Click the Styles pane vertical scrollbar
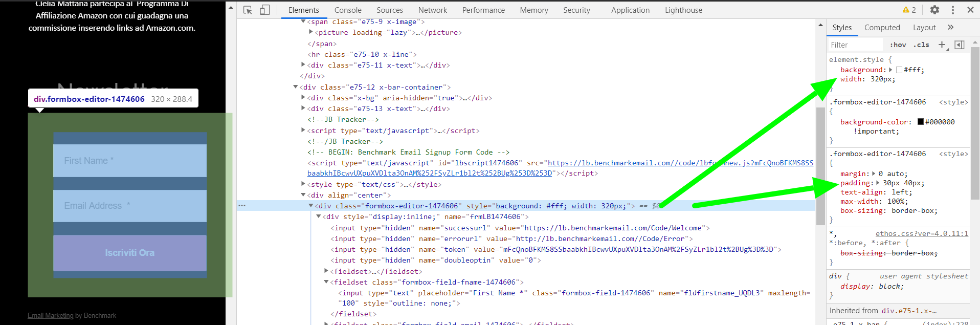Image resolution: width=980 pixels, height=325 pixels. pyautogui.click(x=974, y=123)
